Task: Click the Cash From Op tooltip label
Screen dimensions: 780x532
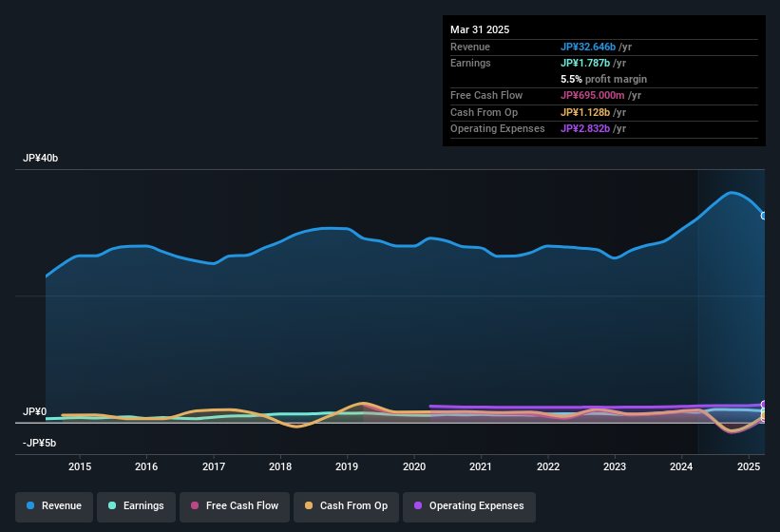Action: (x=484, y=112)
